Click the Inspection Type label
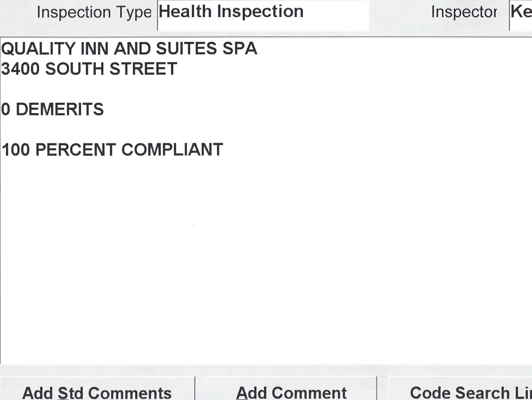This screenshot has width=532, height=400. 94,13
